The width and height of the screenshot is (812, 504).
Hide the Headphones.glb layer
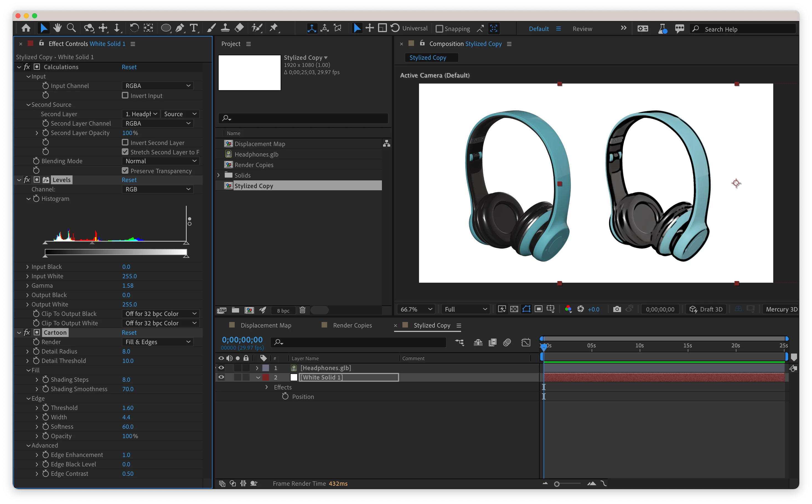click(x=221, y=368)
